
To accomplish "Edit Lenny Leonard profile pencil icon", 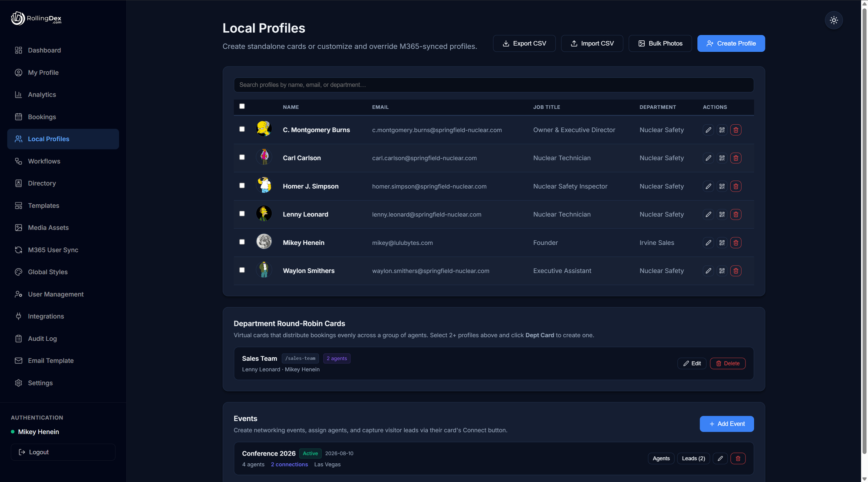I will [x=708, y=215].
